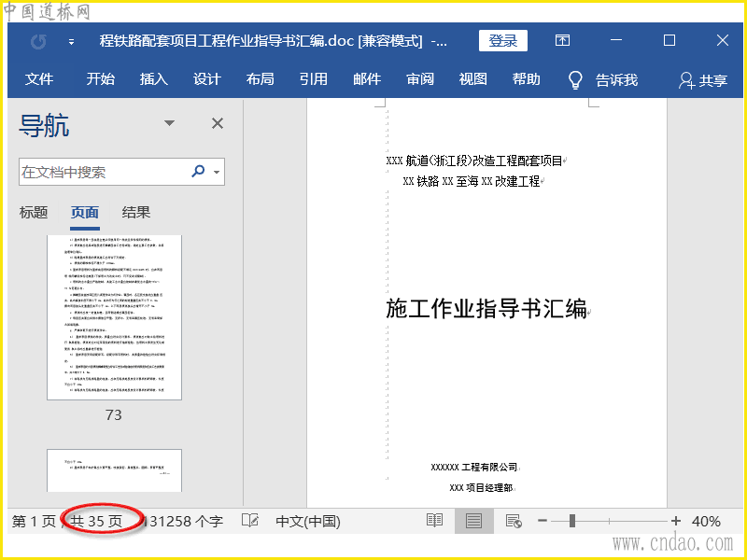
Task: Click the XX 铁路 XX 至海 XX 改建工程 line
Action: pos(472,181)
